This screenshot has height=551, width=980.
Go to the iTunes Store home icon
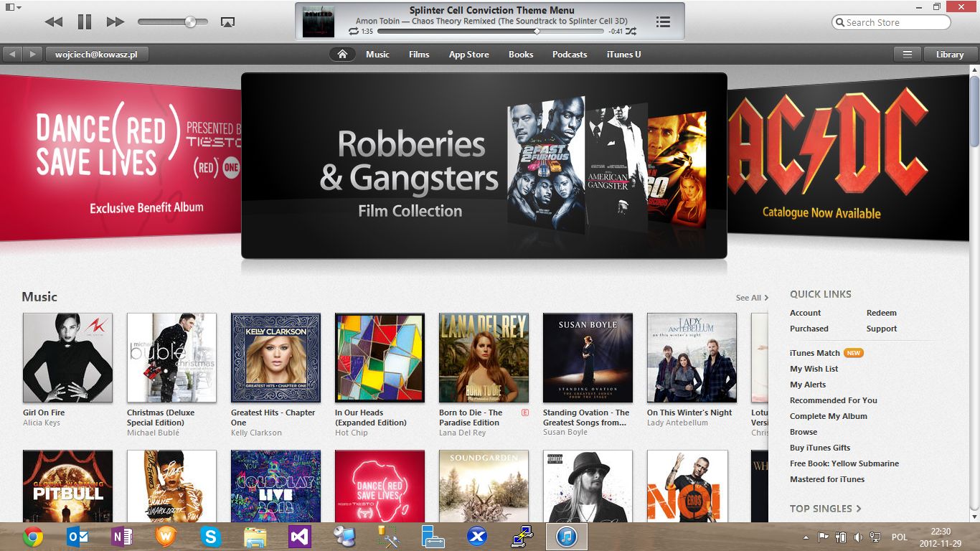click(x=342, y=54)
